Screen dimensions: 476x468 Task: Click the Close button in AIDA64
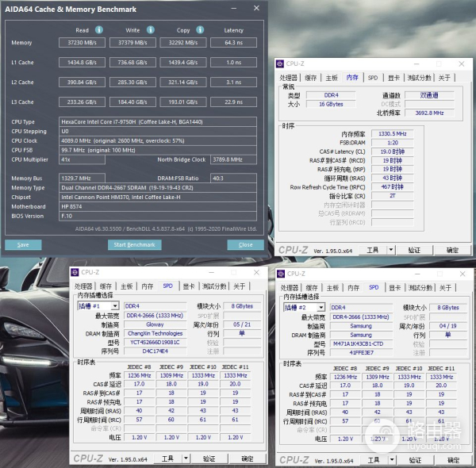click(x=246, y=244)
